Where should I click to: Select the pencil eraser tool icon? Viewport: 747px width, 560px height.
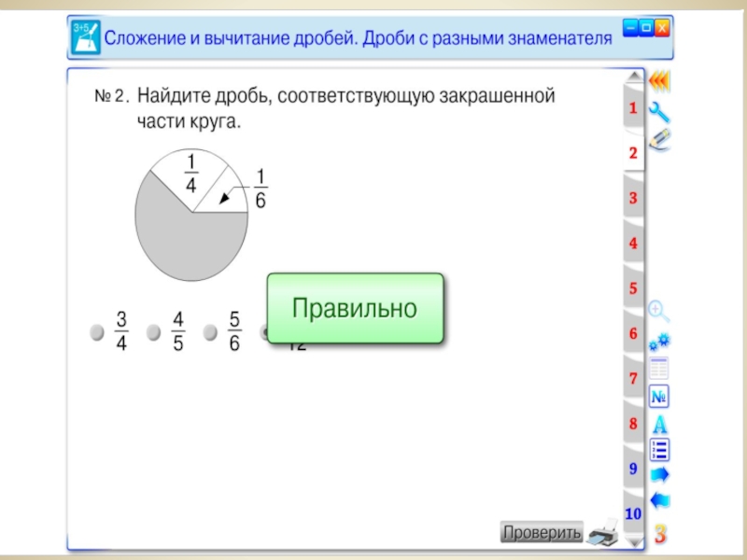click(x=660, y=140)
